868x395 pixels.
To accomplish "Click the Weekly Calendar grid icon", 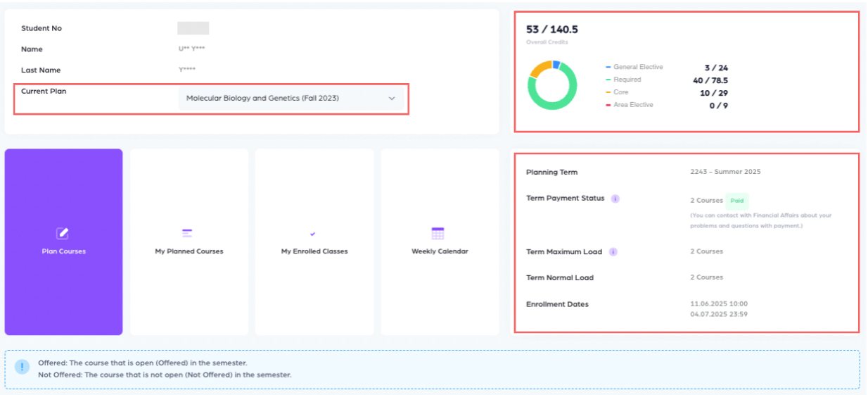I will click(438, 234).
